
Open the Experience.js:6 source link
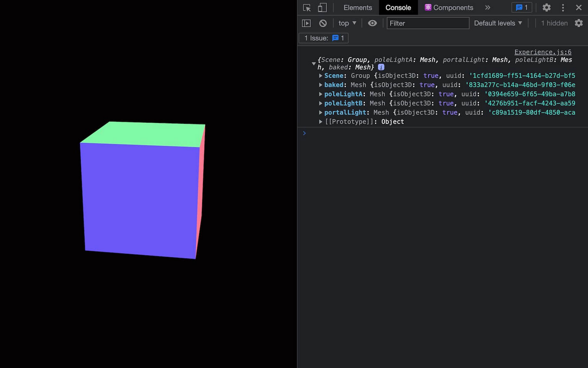543,52
